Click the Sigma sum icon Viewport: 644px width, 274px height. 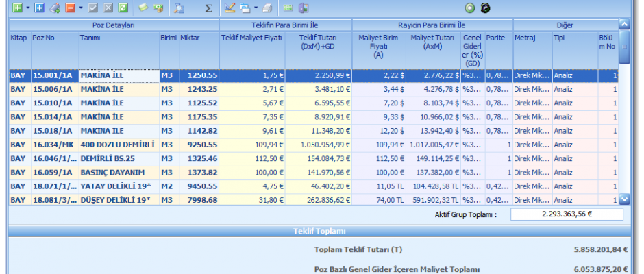tap(208, 8)
